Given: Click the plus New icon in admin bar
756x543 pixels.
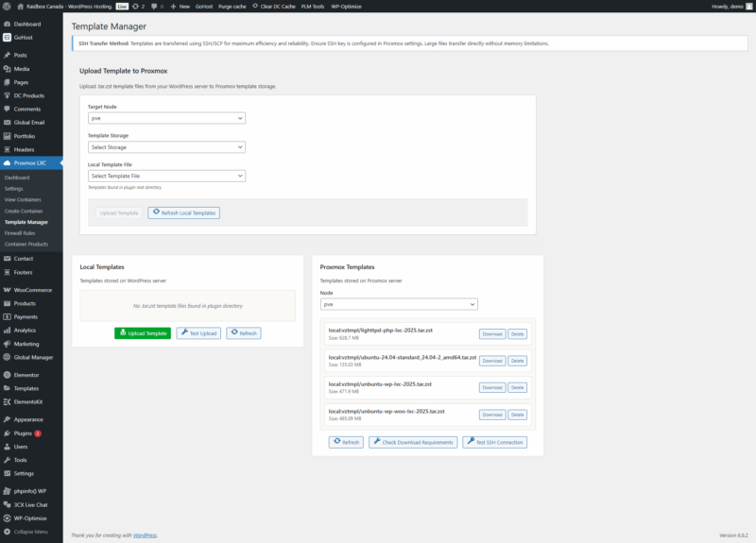Looking at the screenshot, I should (x=173, y=7).
